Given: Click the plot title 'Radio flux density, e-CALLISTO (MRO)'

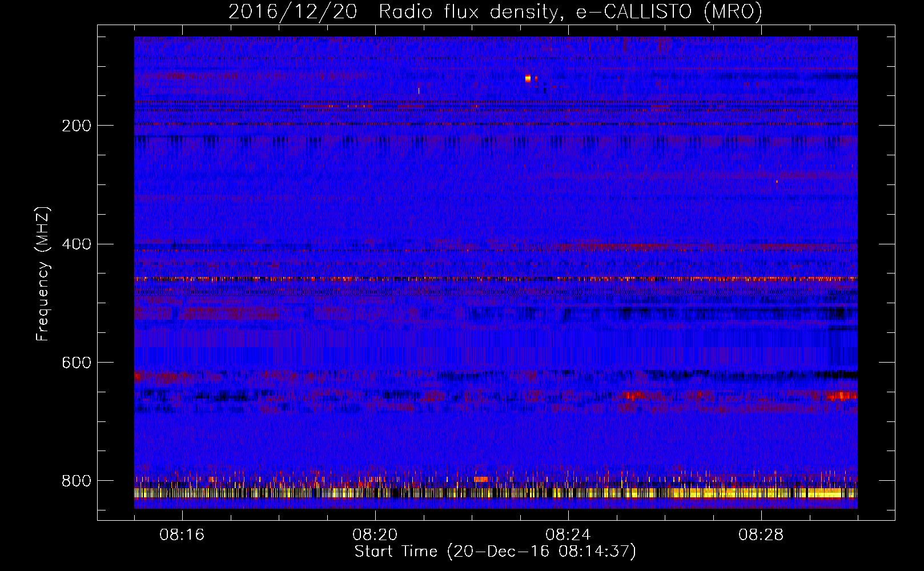Looking at the screenshot, I should 571,11.
